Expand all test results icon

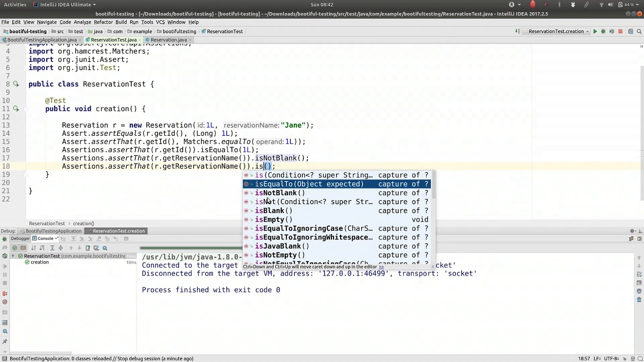point(52,248)
